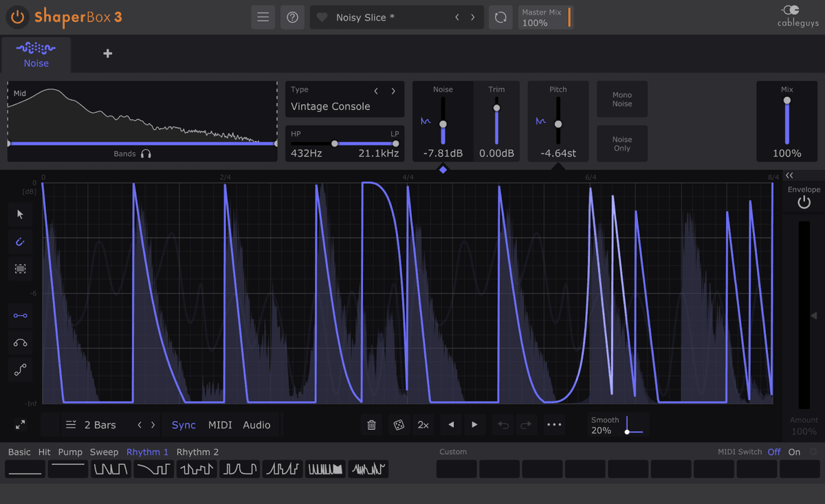
Task: Collapse the right Envelope panel
Action: [x=789, y=175]
